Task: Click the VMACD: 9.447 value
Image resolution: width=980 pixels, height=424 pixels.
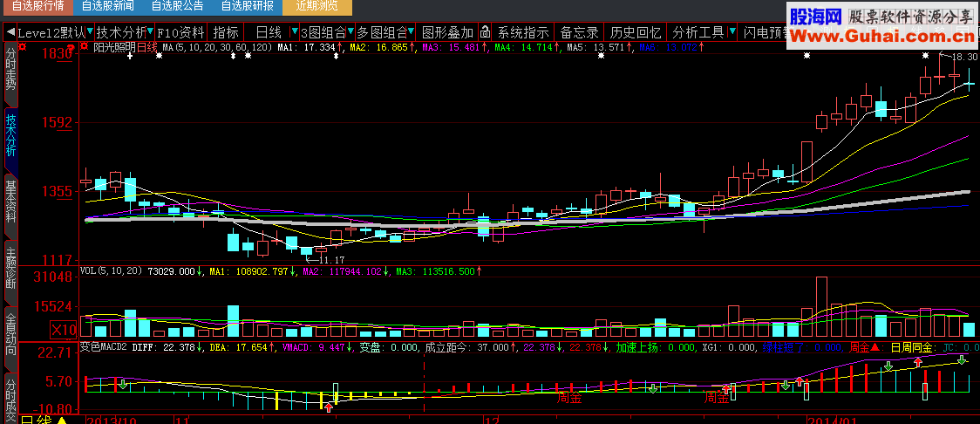Action: coord(315,347)
